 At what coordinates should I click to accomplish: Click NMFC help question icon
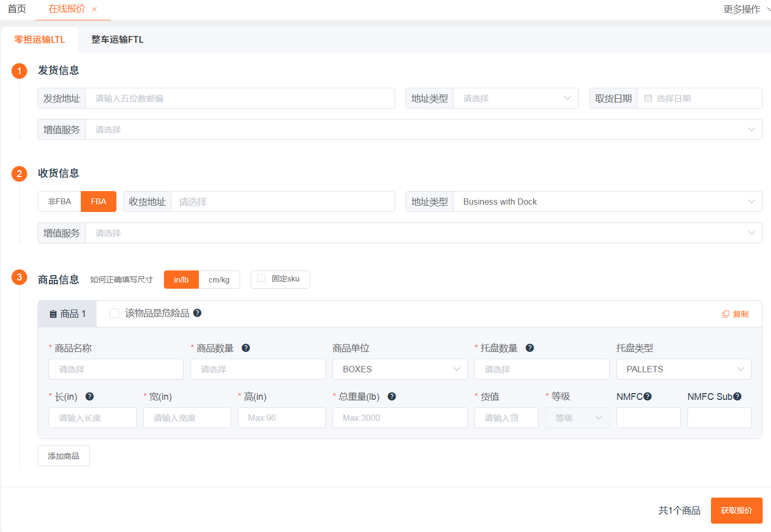[648, 396]
